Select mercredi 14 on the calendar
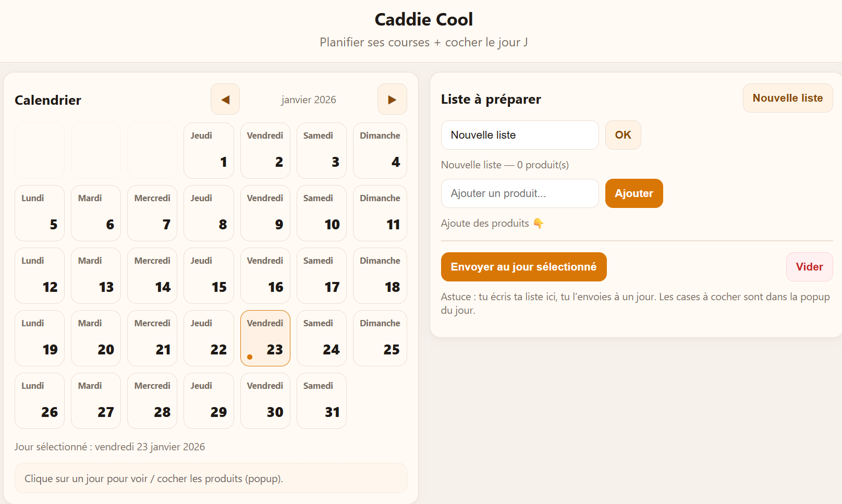The width and height of the screenshot is (842, 504). (x=152, y=275)
